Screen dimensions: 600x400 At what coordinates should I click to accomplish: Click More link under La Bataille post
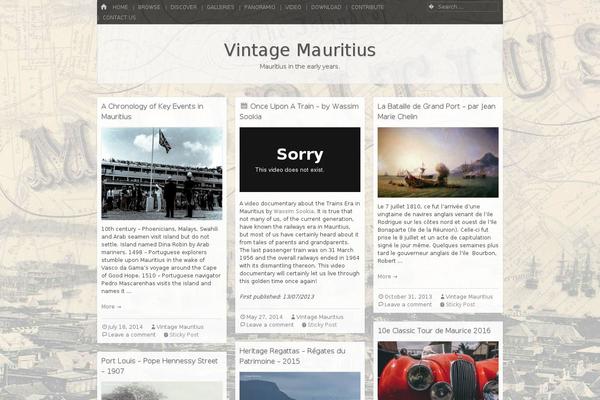[387, 276]
